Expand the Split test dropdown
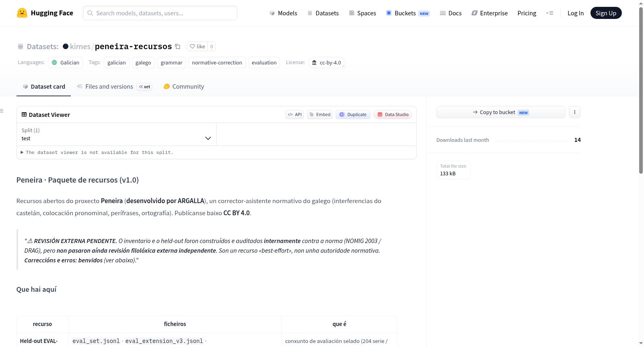Image resolution: width=644 pixels, height=347 pixels. coord(116,134)
